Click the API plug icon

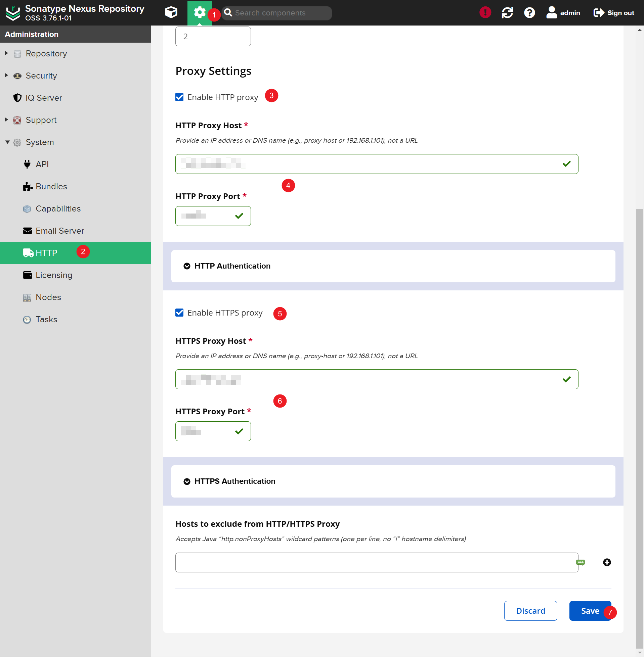click(x=27, y=164)
